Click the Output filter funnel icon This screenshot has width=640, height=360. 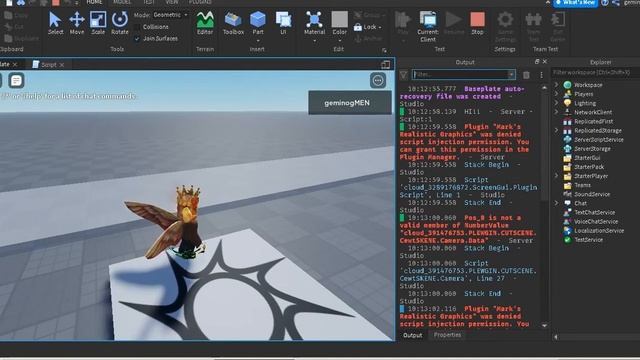tap(403, 75)
